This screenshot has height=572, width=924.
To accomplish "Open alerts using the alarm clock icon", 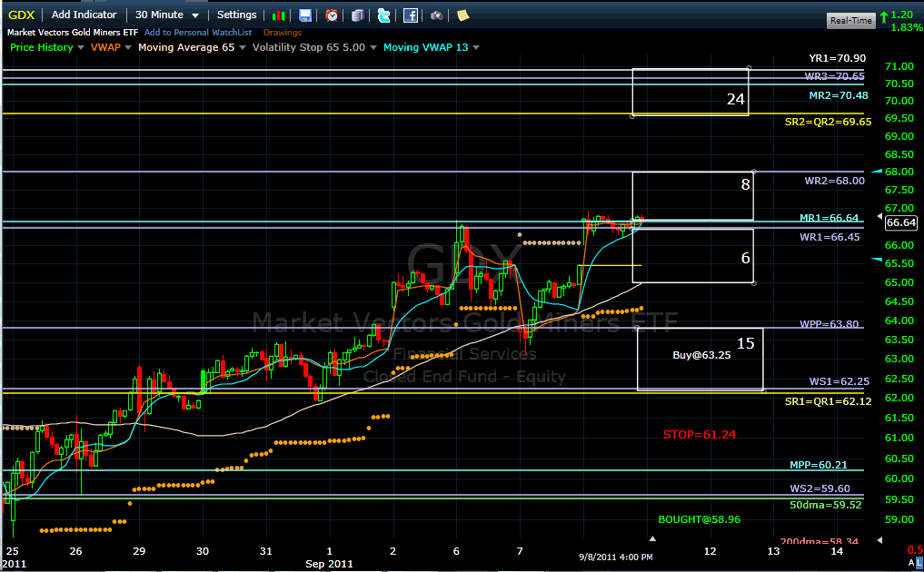I will [332, 15].
